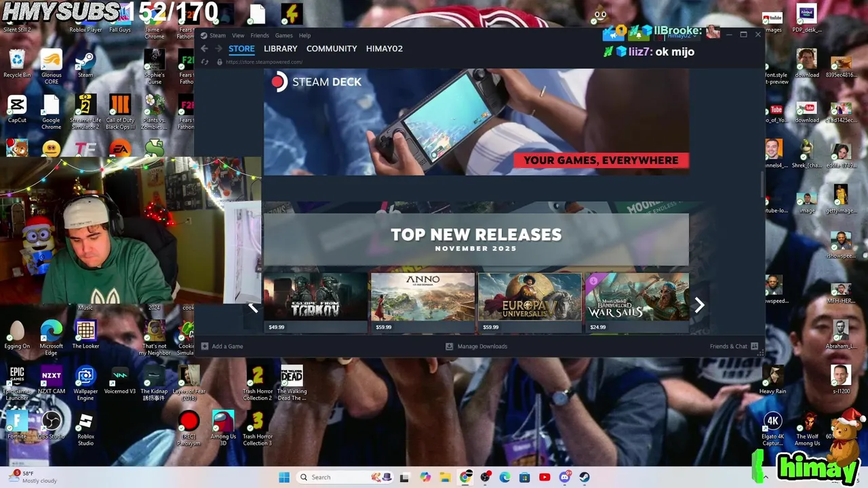Select the Steam desktop shortcut

point(85,64)
